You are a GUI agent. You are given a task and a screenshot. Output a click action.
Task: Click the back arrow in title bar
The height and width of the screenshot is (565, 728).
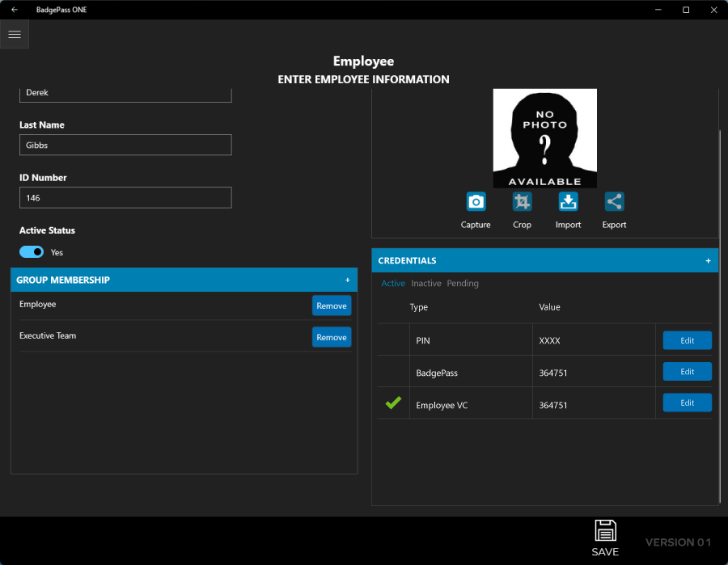point(15,10)
